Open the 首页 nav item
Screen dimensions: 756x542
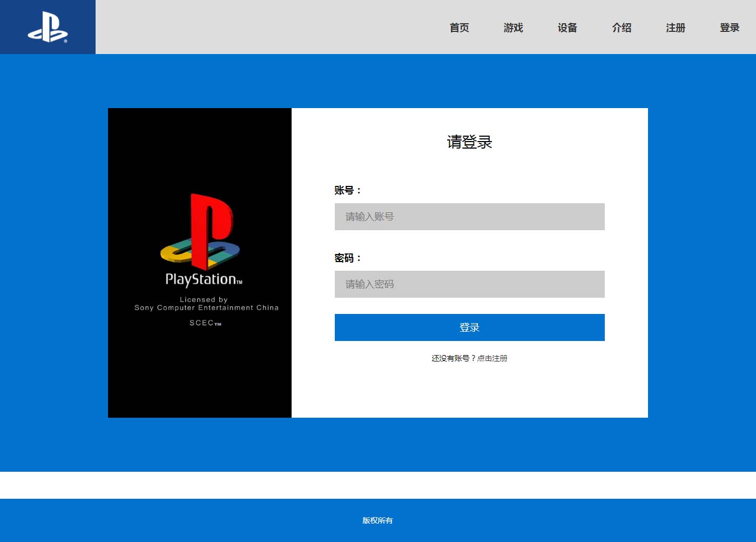coord(460,28)
